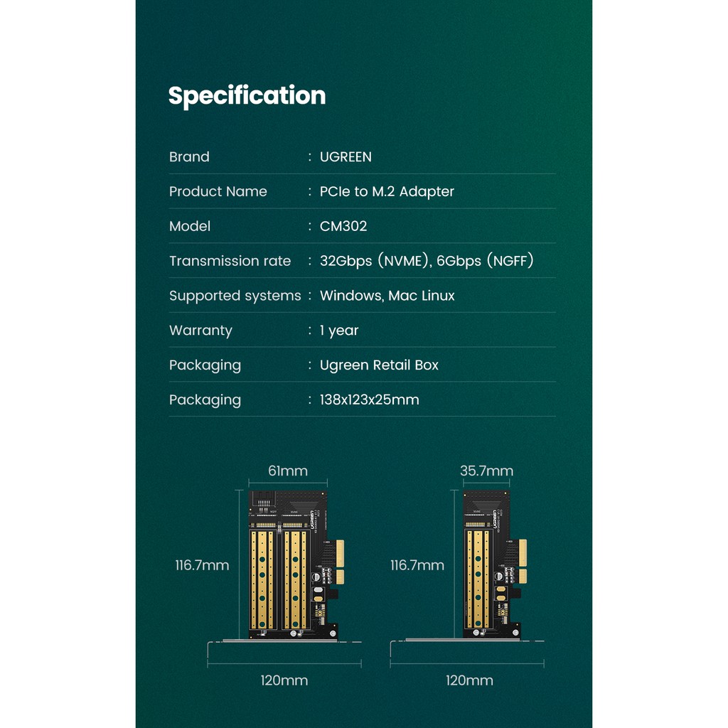Viewport: 728px width, 728px height.
Task: Click the CM302 model number
Action: click(x=343, y=227)
